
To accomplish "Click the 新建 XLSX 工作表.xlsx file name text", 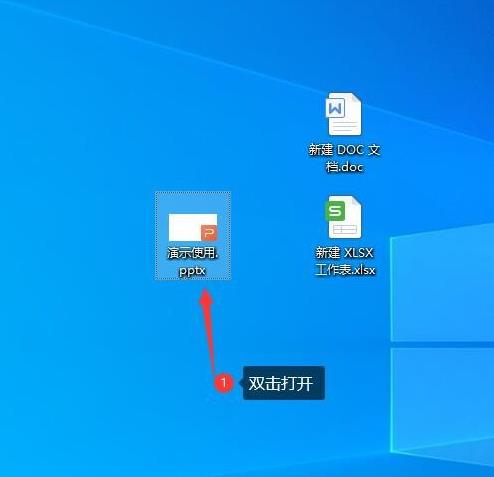I will tap(345, 261).
